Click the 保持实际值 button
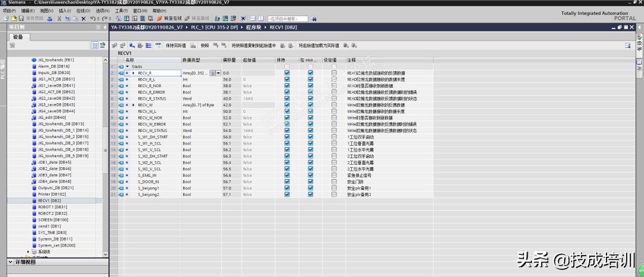Screen dimensions: 644x277 (x=175, y=45)
